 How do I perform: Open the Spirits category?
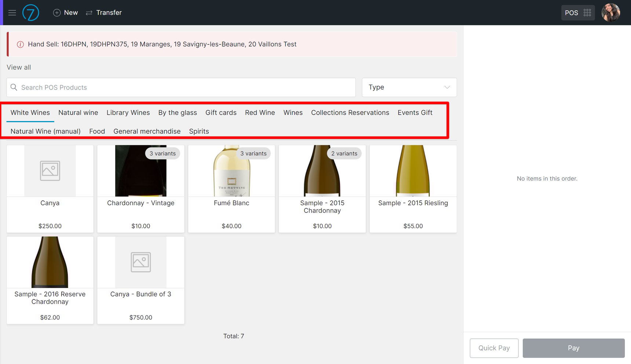click(x=199, y=131)
